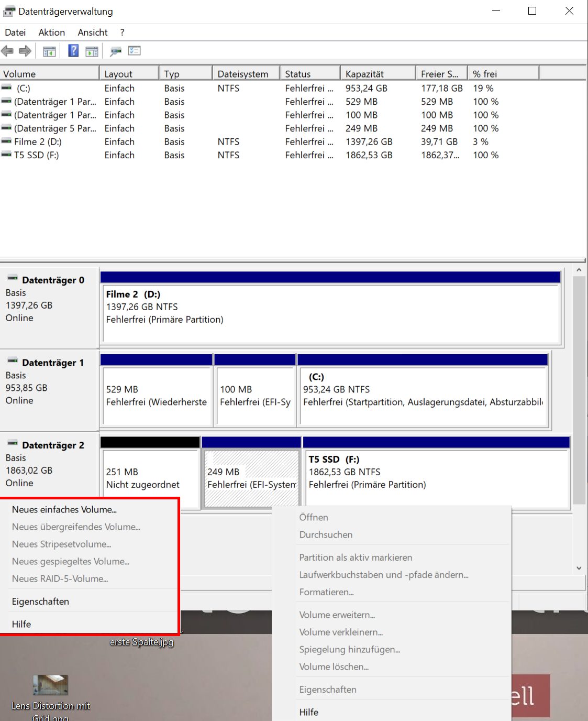Screen dimensions: 588x721
Task: Click the checklist settings toolbar icon
Action: click(x=135, y=51)
